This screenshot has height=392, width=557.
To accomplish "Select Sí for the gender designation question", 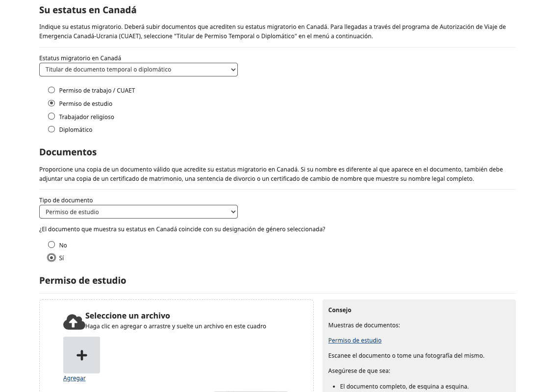I will click(51, 258).
